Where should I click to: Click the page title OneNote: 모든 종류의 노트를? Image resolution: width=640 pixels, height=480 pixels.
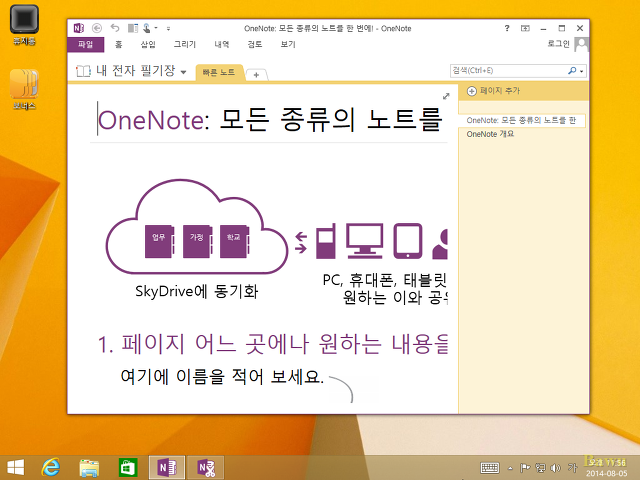270,120
